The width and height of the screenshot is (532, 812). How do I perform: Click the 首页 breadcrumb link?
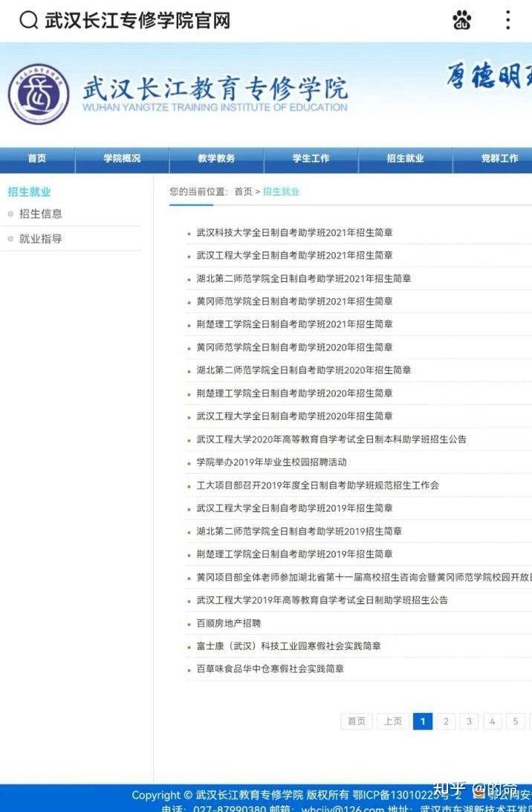point(243,192)
